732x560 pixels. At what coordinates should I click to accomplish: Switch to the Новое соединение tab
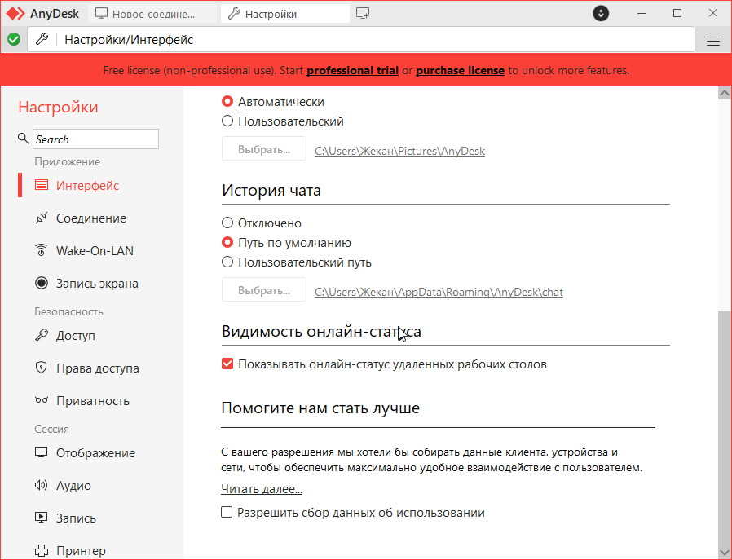[153, 14]
